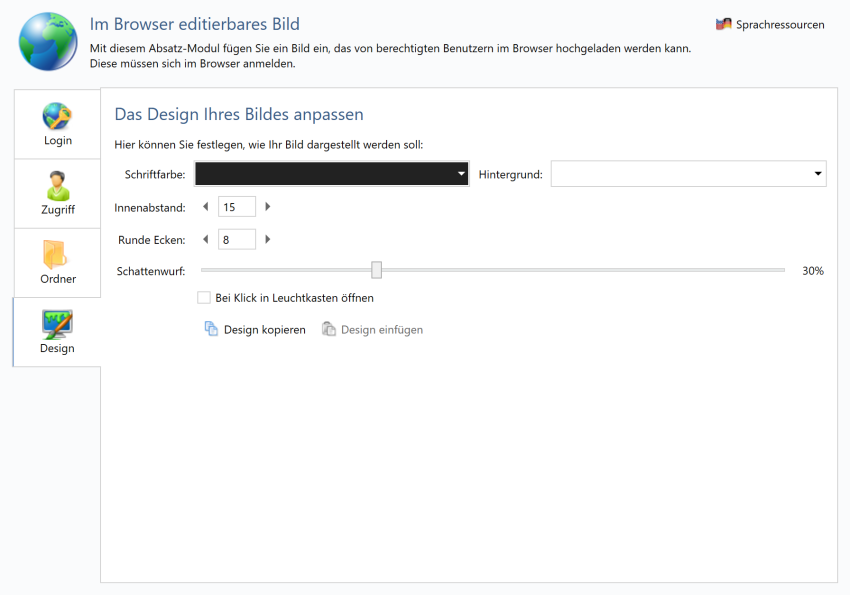Open the Schriftfarbe color dropdown
Screen dimensions: 850x595
click(461, 173)
